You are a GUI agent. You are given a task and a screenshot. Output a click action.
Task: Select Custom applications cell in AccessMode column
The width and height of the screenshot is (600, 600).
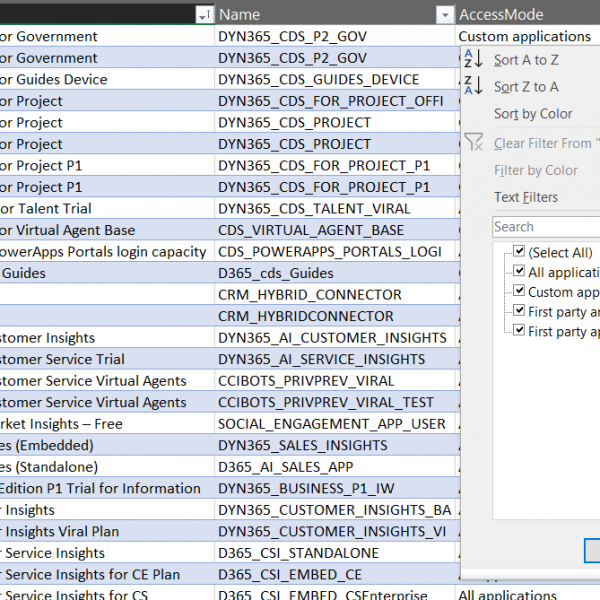[528, 36]
